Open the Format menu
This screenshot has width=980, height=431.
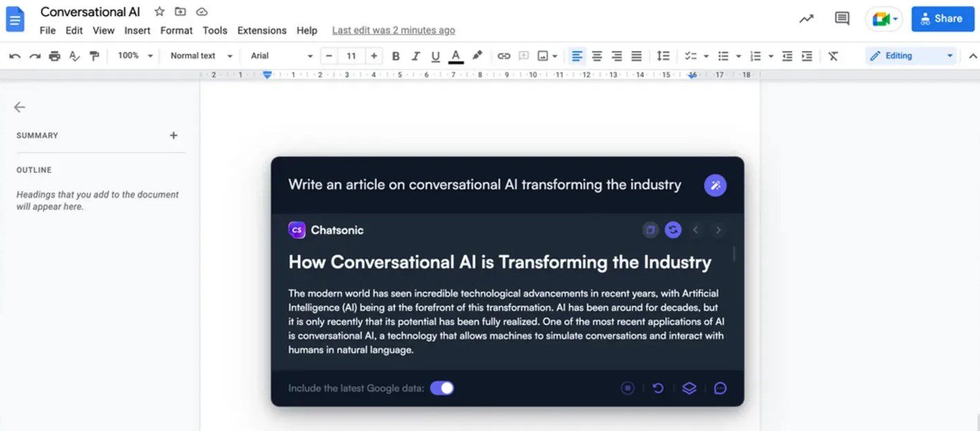coord(176,30)
